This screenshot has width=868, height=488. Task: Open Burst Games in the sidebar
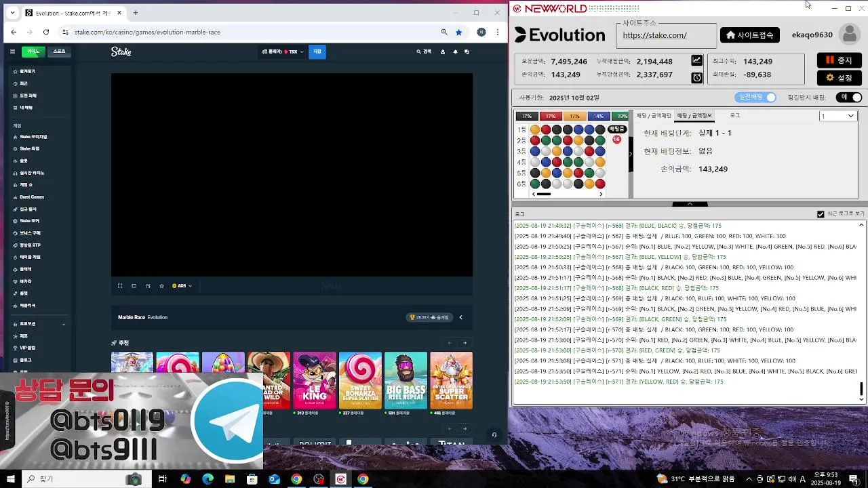[x=31, y=197]
